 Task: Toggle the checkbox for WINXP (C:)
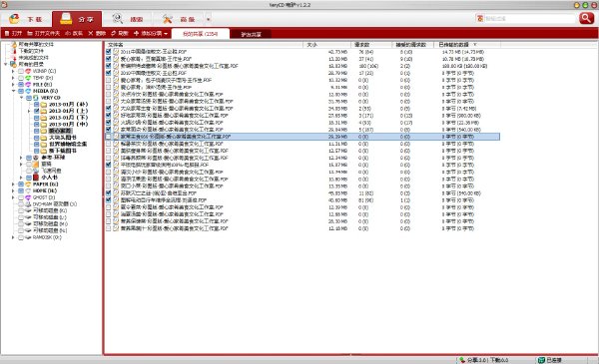click(x=21, y=72)
